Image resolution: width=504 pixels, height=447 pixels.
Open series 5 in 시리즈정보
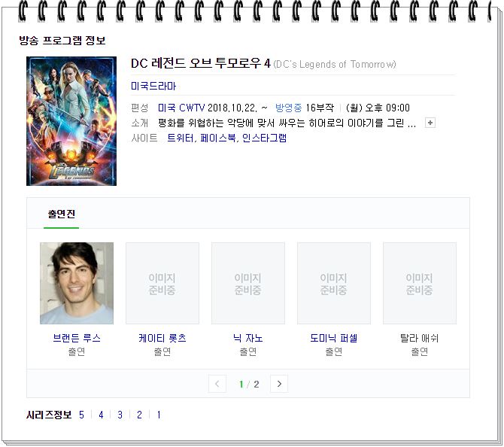(82, 415)
